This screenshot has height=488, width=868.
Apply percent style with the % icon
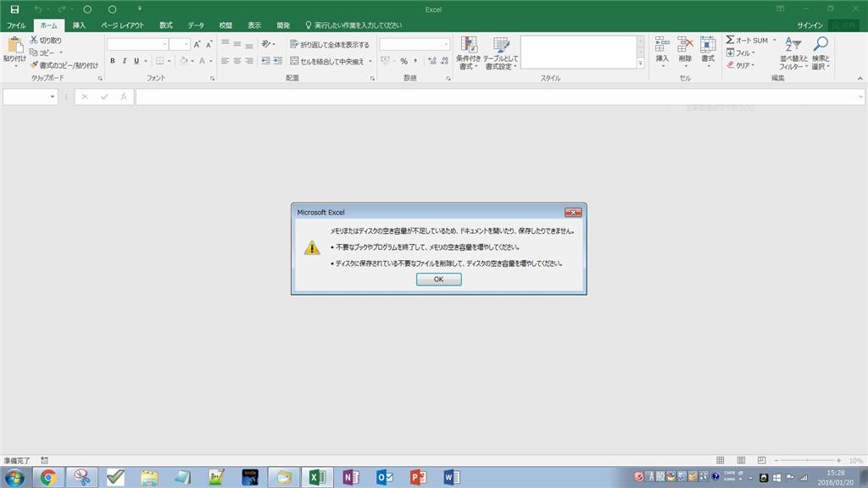(404, 61)
